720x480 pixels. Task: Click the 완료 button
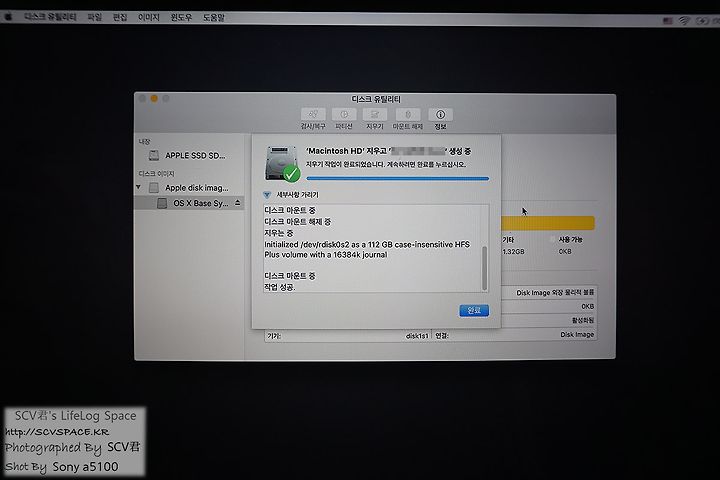tap(474, 311)
